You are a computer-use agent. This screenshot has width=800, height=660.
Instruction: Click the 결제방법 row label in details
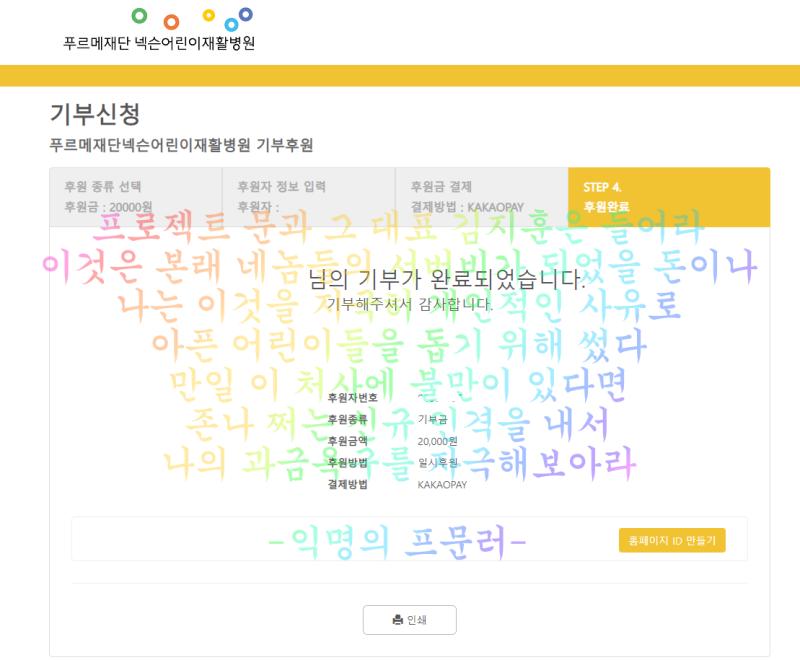pyautogui.click(x=347, y=484)
